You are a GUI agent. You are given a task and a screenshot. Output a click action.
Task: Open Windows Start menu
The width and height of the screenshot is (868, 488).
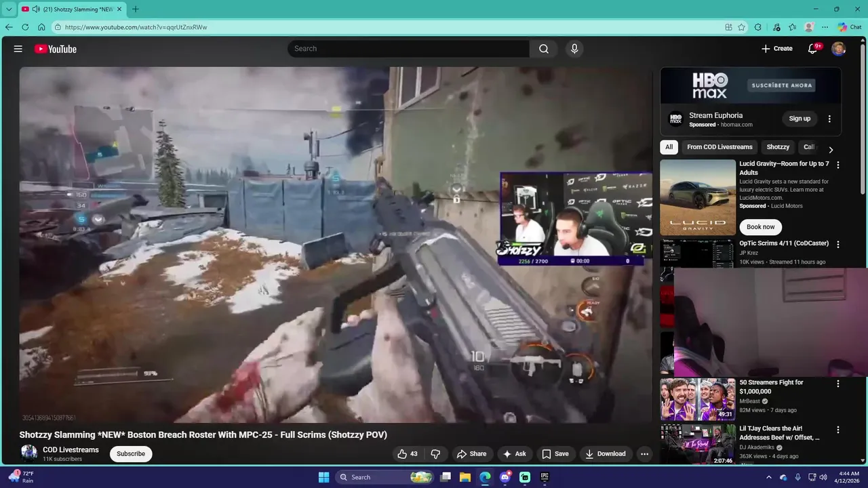[323, 477]
